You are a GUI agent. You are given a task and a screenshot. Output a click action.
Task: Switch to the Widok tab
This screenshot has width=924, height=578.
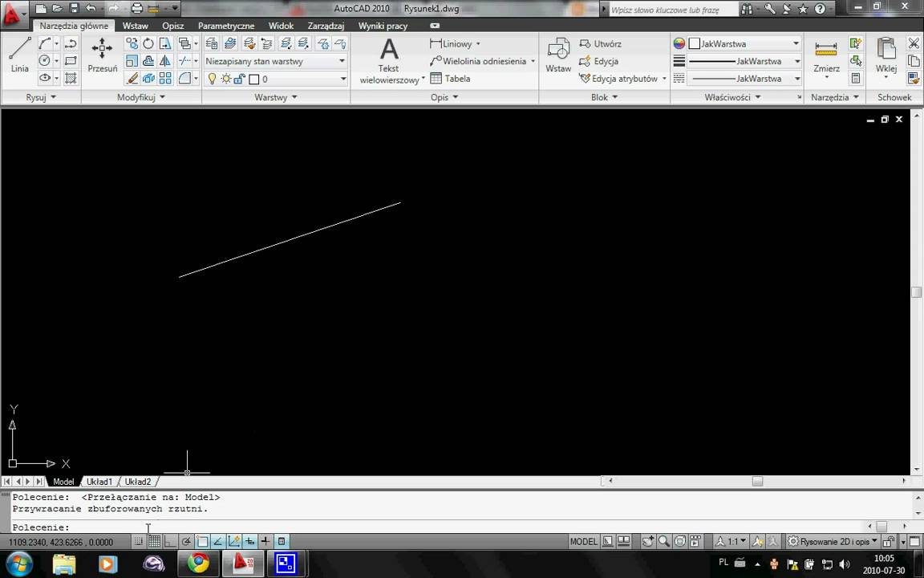[281, 26]
